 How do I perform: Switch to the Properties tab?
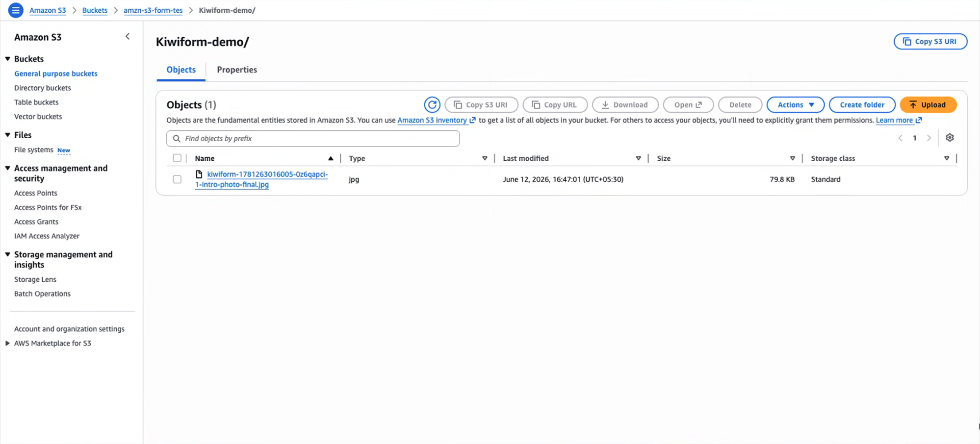pyautogui.click(x=237, y=70)
